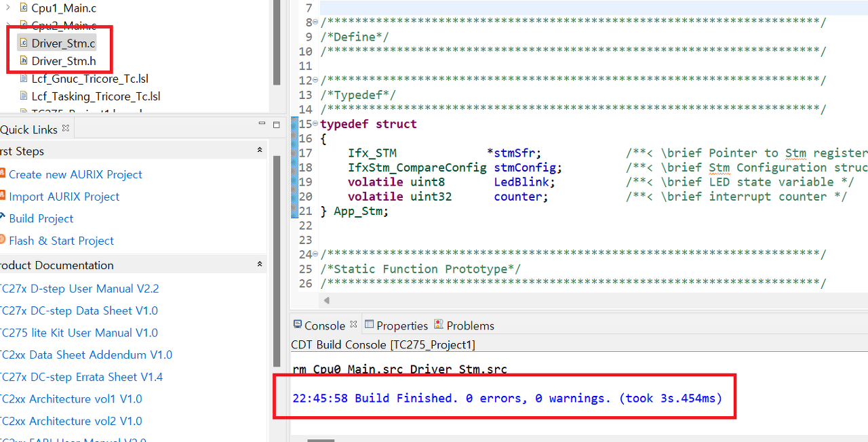Collapse the Product Documentation section

tap(260, 264)
